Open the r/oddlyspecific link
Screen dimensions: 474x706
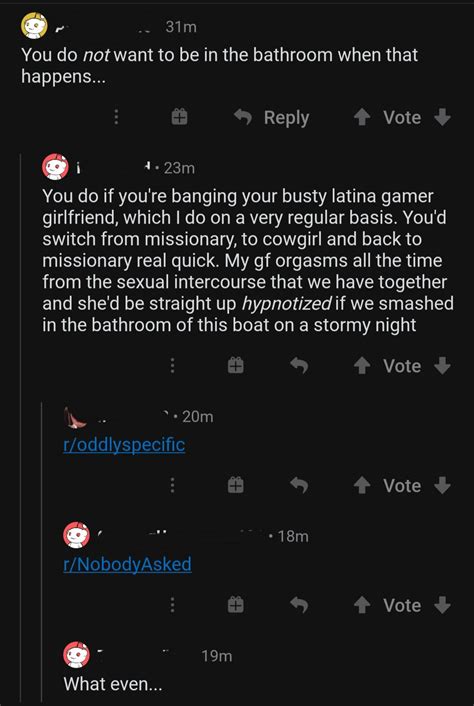coord(124,445)
